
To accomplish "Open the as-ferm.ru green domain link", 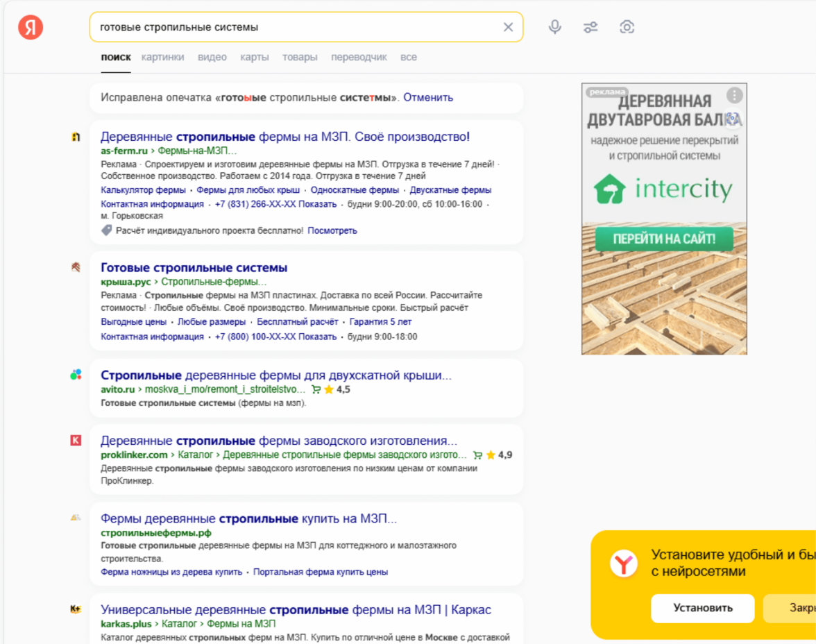I will (124, 151).
